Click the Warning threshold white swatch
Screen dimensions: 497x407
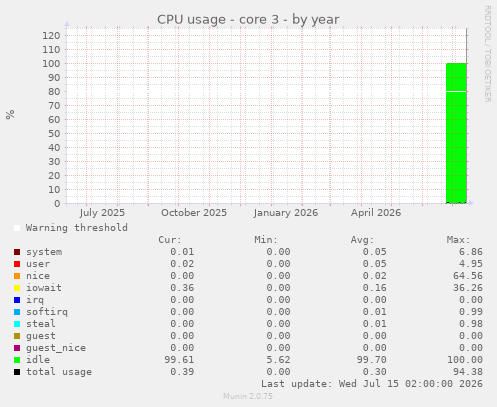pos(17,228)
